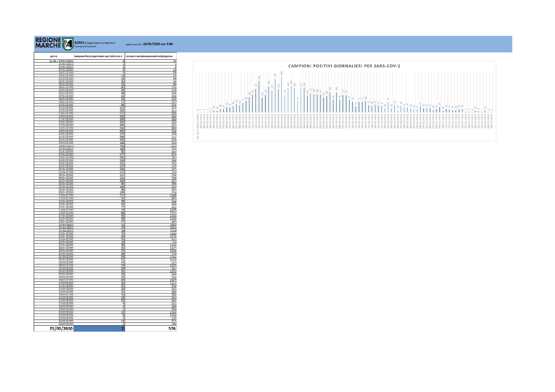Select tested value 727 in 25/03/2020 row
Image resolution: width=555 pixels, height=392 pixels.
pyautogui.click(x=174, y=149)
